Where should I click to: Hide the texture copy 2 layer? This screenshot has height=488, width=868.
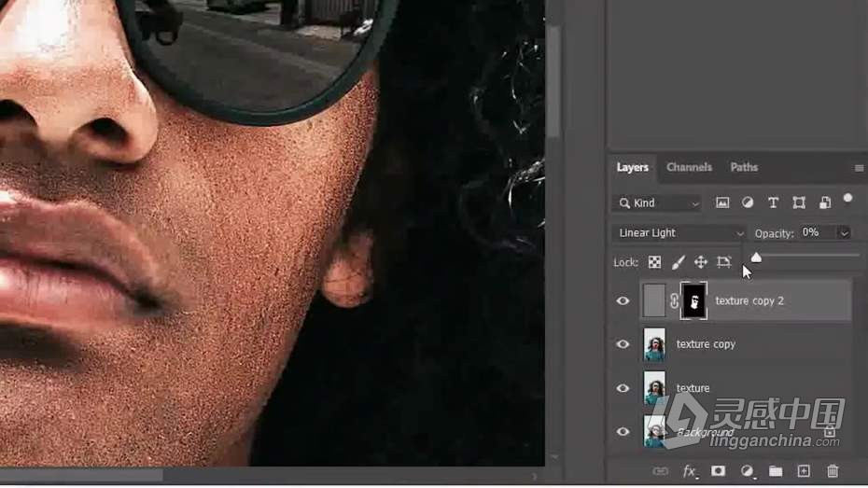(x=623, y=301)
